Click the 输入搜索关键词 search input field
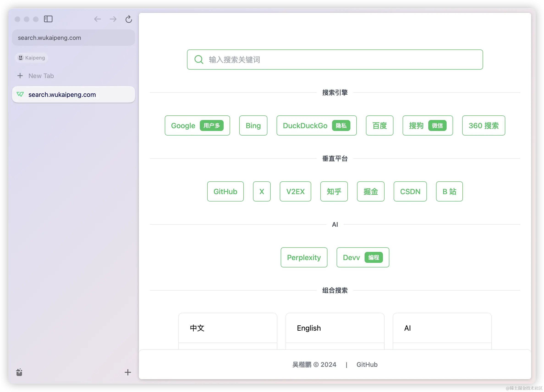 (x=335, y=60)
